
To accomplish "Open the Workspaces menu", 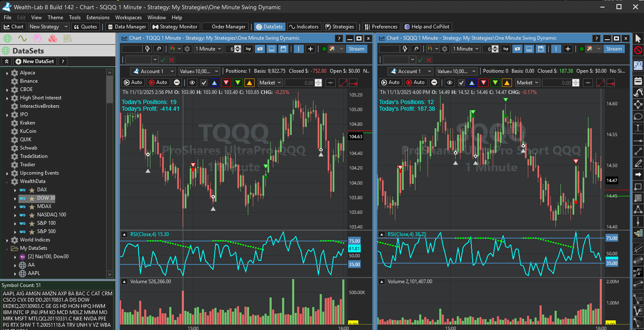I will 128,18.
